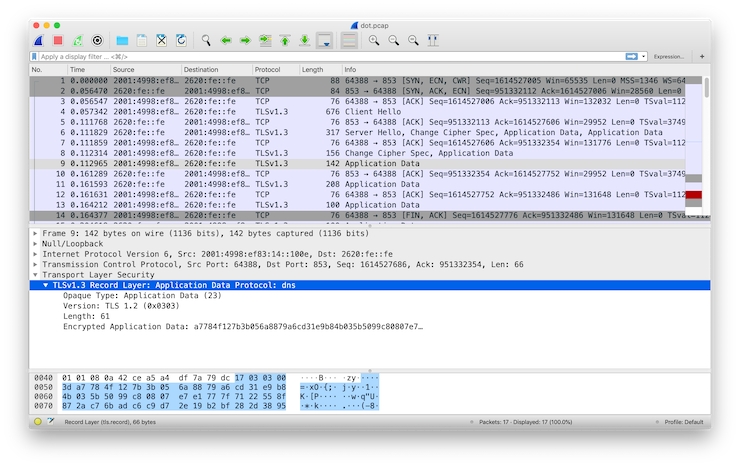Click red mark in packet minimap
Screen dimensions: 740x467
click(693, 195)
